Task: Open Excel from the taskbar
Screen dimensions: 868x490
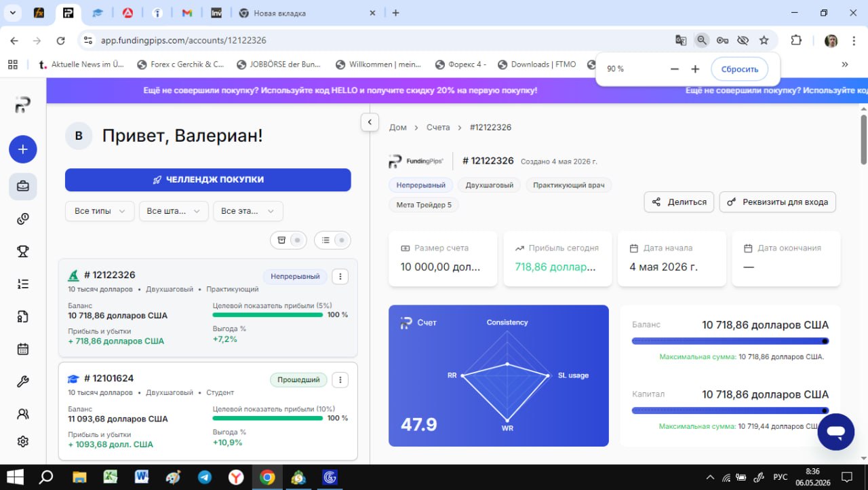Action: 111,477
